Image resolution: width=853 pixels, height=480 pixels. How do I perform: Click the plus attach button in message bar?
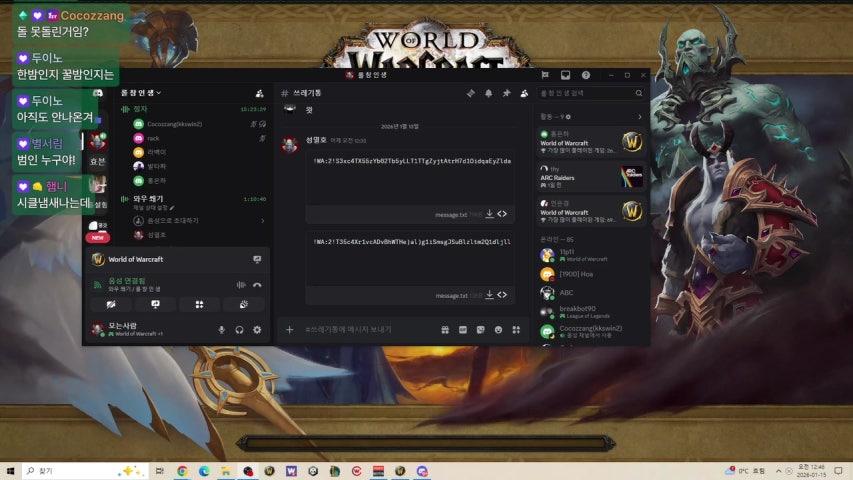pyautogui.click(x=289, y=330)
